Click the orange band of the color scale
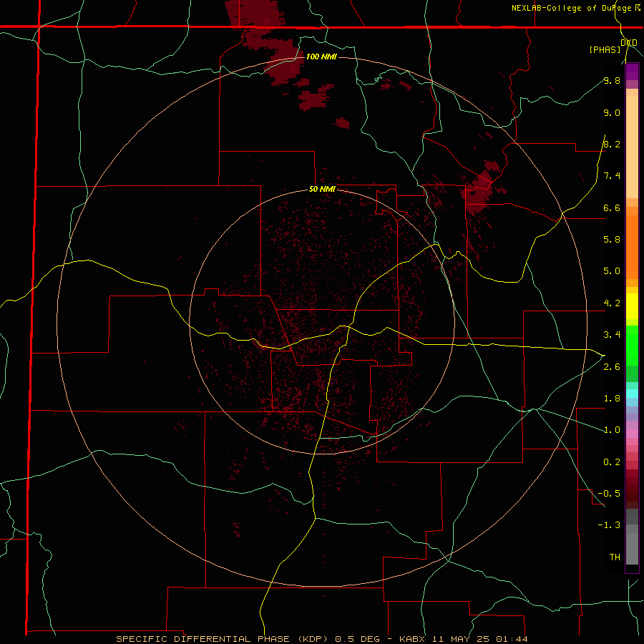Screen dimensions: 644x644 [632, 246]
